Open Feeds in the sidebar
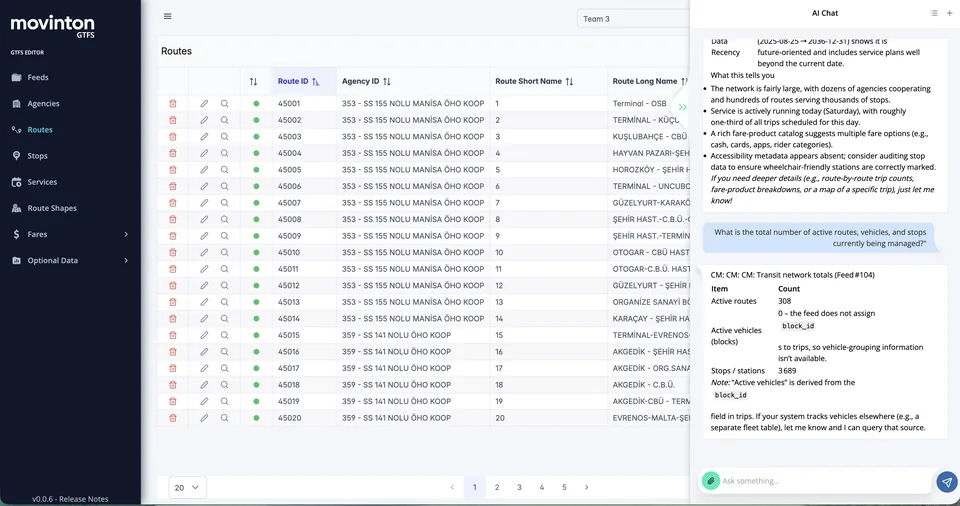The width and height of the screenshot is (960, 506). 37,77
